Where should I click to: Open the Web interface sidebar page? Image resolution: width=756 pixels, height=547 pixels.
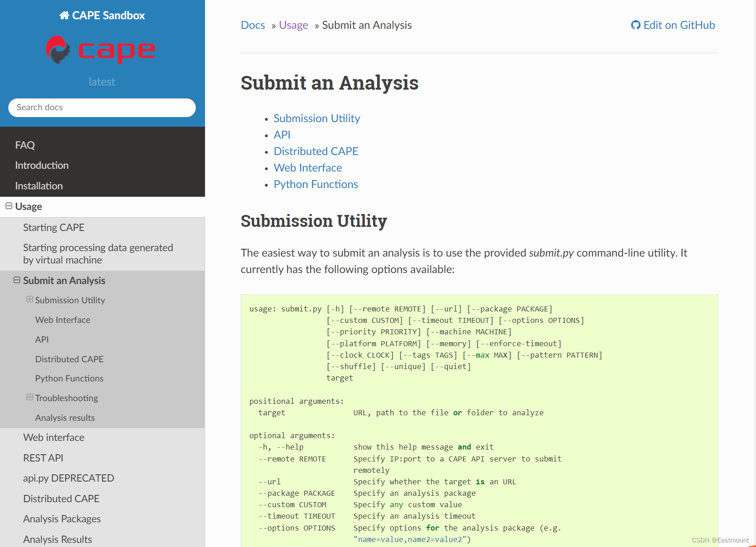pos(54,437)
